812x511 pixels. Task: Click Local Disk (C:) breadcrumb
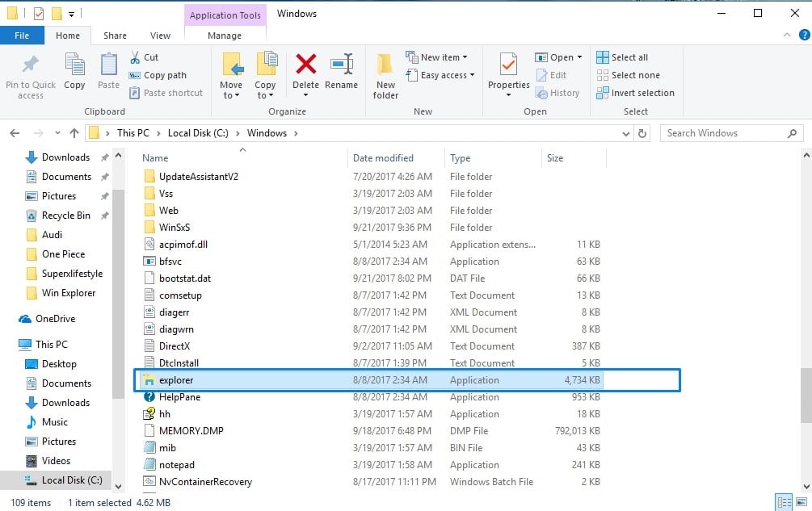[198, 133]
